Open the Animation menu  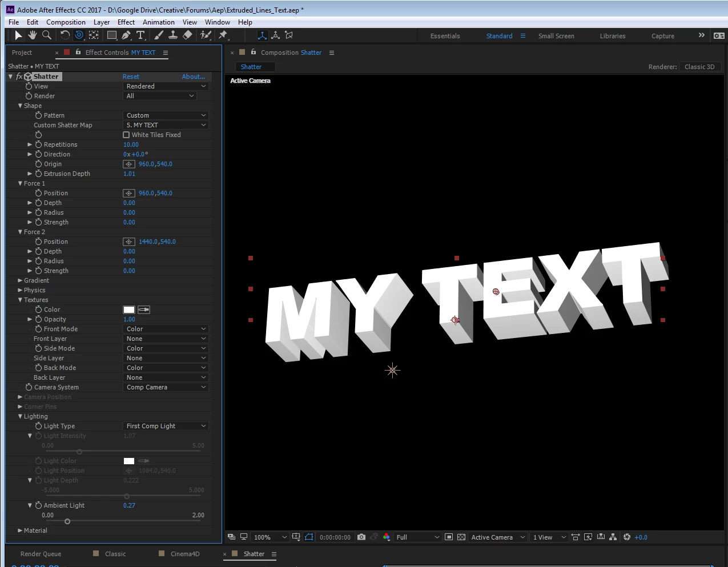(x=159, y=22)
